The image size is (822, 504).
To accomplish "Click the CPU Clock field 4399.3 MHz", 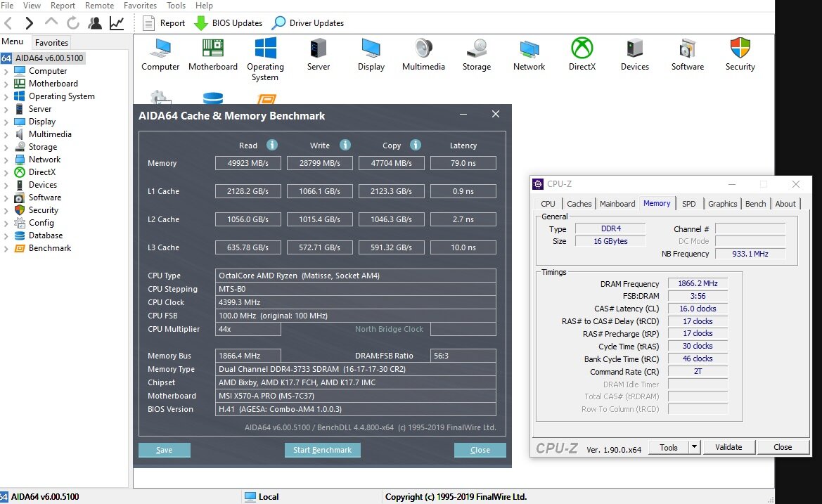I will [355, 302].
